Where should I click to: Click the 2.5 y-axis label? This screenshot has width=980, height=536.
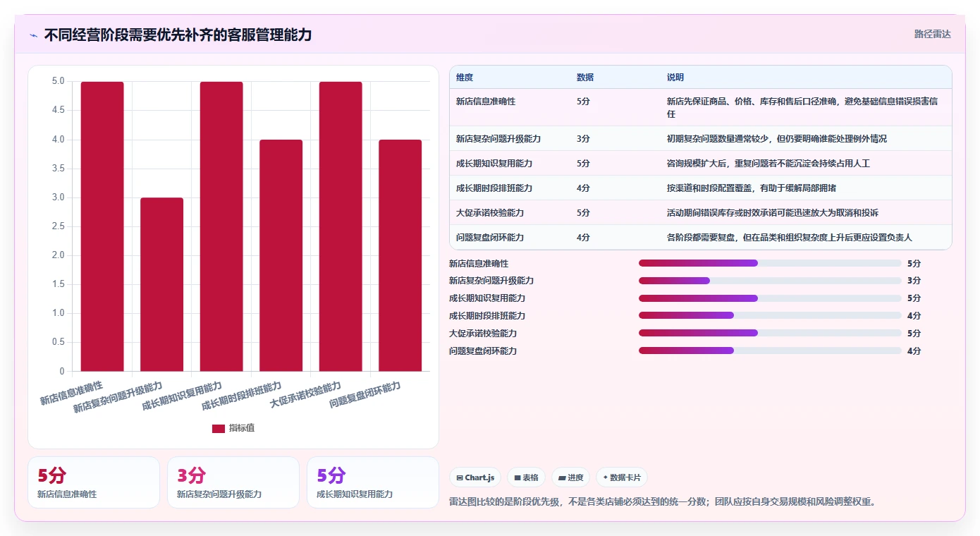[x=58, y=226]
